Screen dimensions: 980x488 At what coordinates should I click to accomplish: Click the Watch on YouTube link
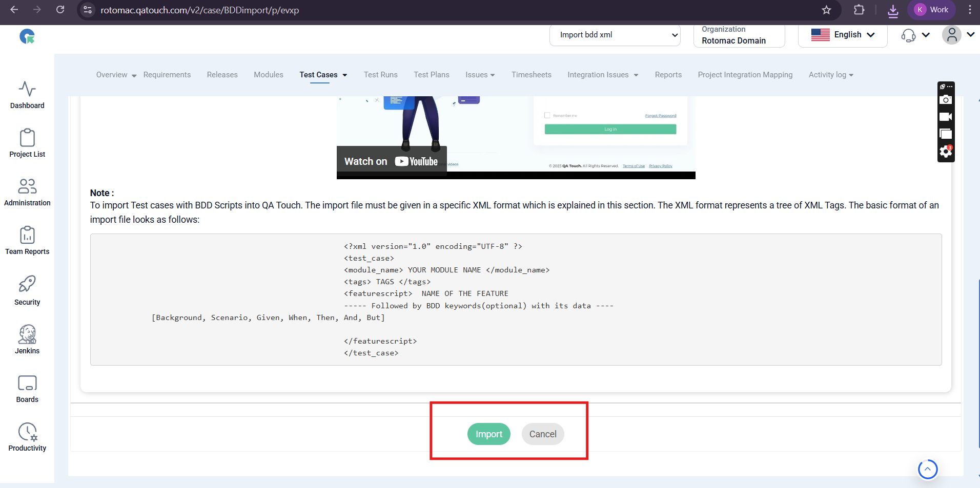click(x=391, y=161)
